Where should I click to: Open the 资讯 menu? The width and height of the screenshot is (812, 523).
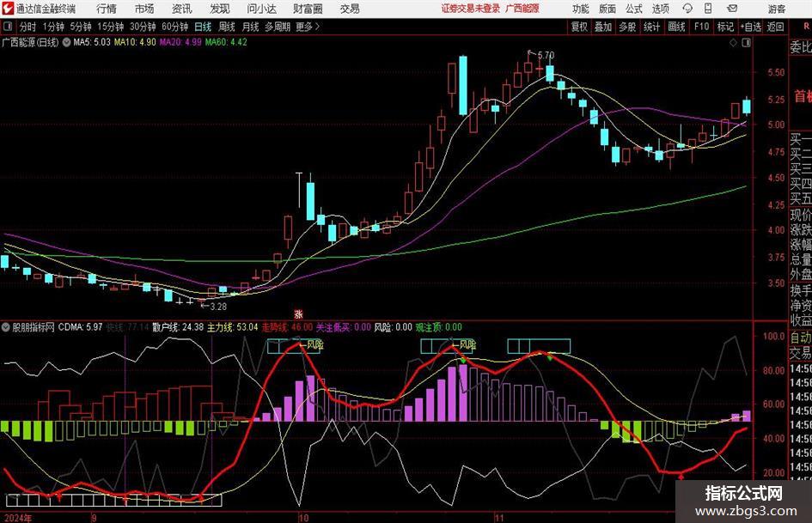point(182,9)
